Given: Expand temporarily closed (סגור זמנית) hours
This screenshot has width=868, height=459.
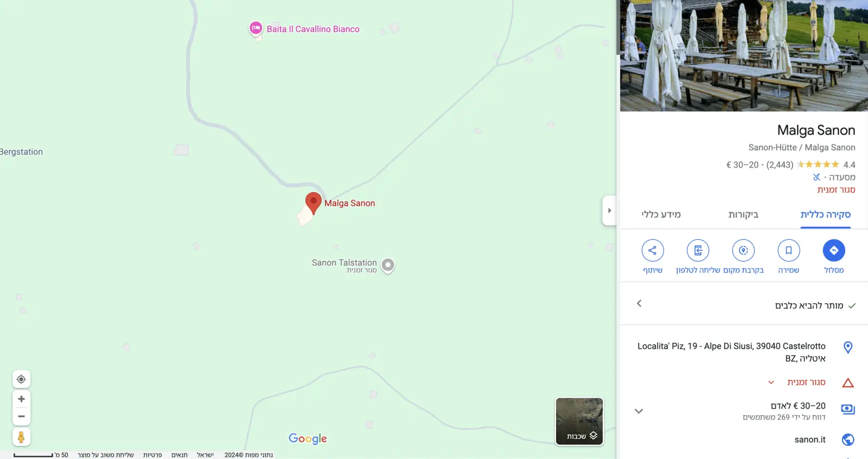Looking at the screenshot, I should pyautogui.click(x=771, y=382).
